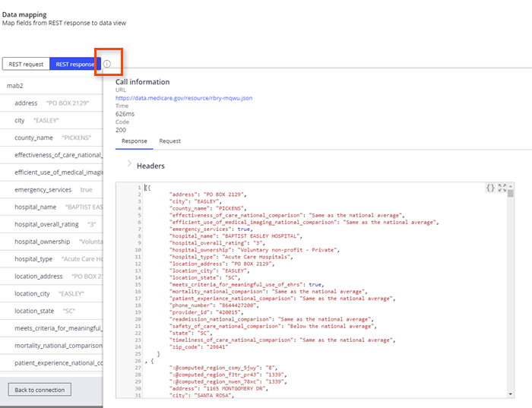
Task: Open the data.medicare.gov URL link
Action: pos(183,98)
